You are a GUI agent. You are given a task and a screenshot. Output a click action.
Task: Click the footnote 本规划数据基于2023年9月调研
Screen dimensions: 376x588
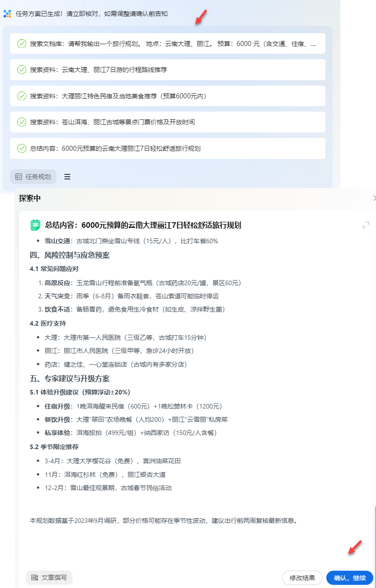[x=164, y=520]
